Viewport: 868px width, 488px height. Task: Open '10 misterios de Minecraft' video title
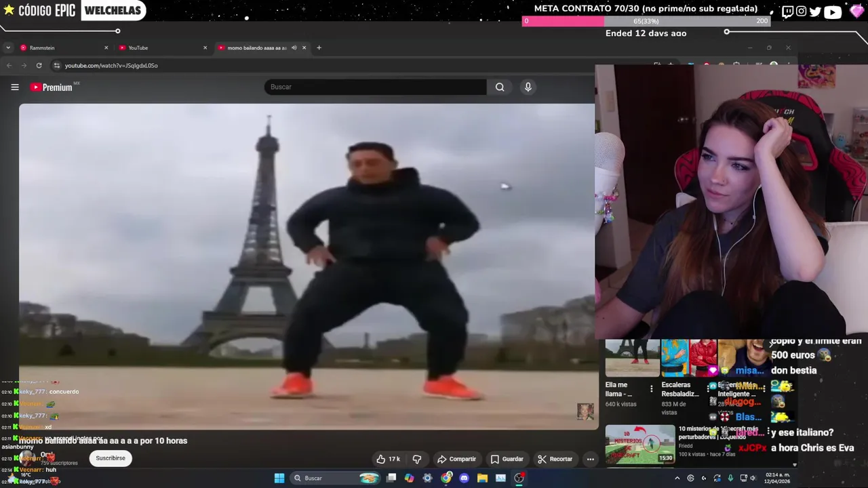pos(719,432)
